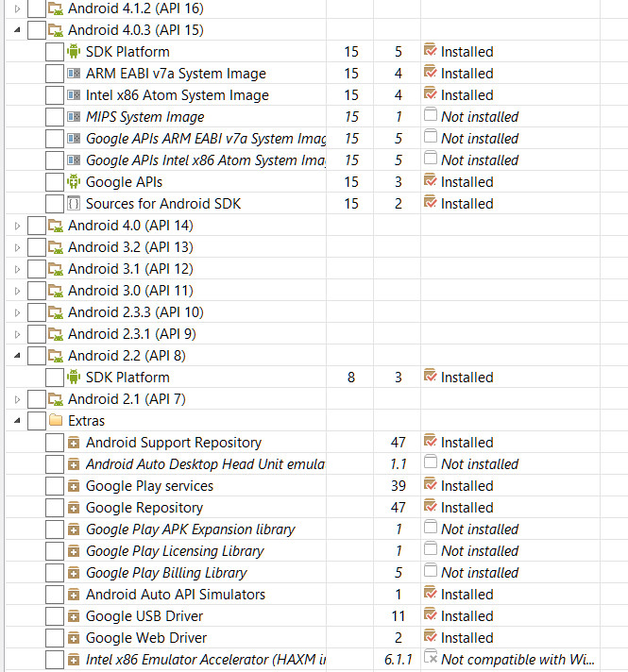Click the Google Play services package icon

coord(74,486)
